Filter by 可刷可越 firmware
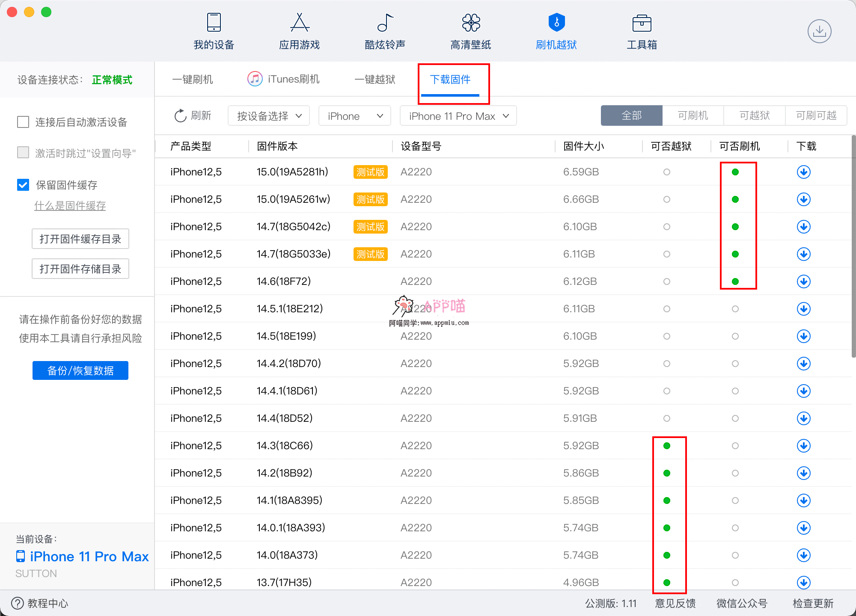This screenshot has width=856, height=616. pos(816,115)
